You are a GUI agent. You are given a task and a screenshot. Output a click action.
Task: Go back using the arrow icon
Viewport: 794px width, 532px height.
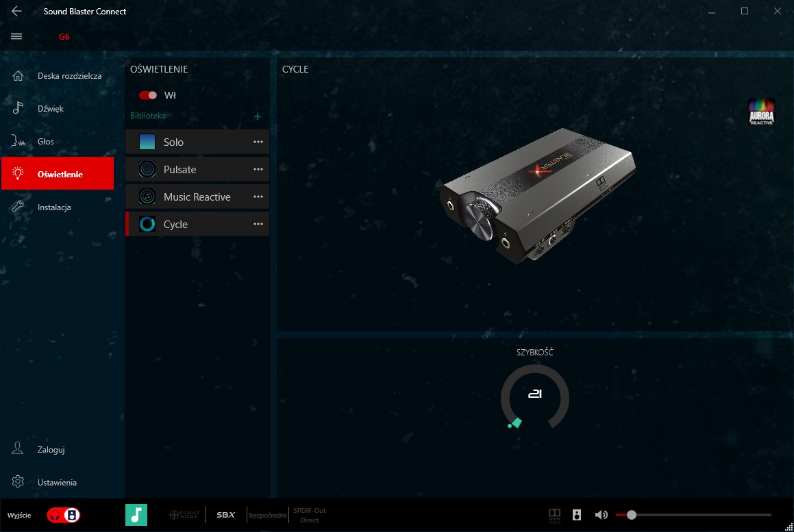[x=16, y=11]
